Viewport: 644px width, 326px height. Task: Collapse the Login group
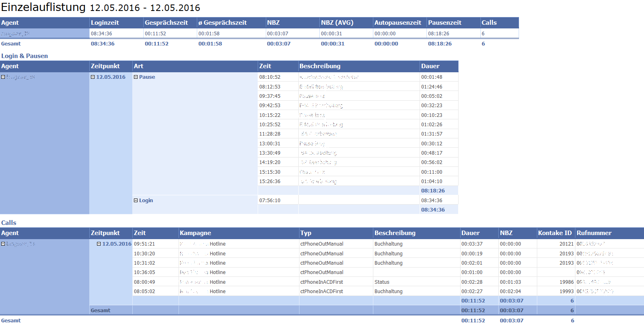(136, 201)
